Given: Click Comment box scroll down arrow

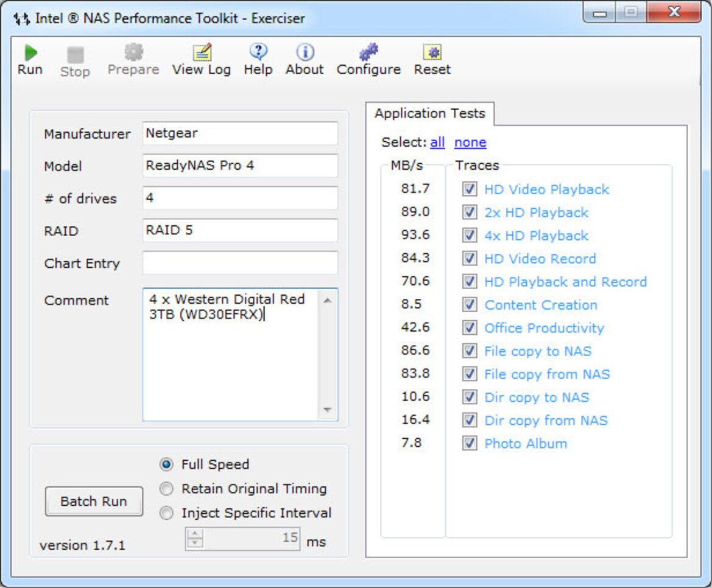Looking at the screenshot, I should [328, 410].
